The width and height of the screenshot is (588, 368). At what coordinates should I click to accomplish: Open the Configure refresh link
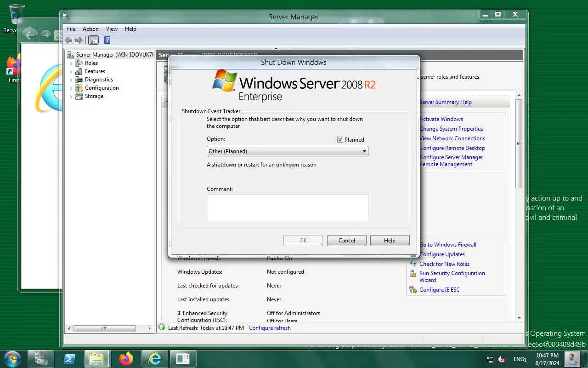pos(270,328)
